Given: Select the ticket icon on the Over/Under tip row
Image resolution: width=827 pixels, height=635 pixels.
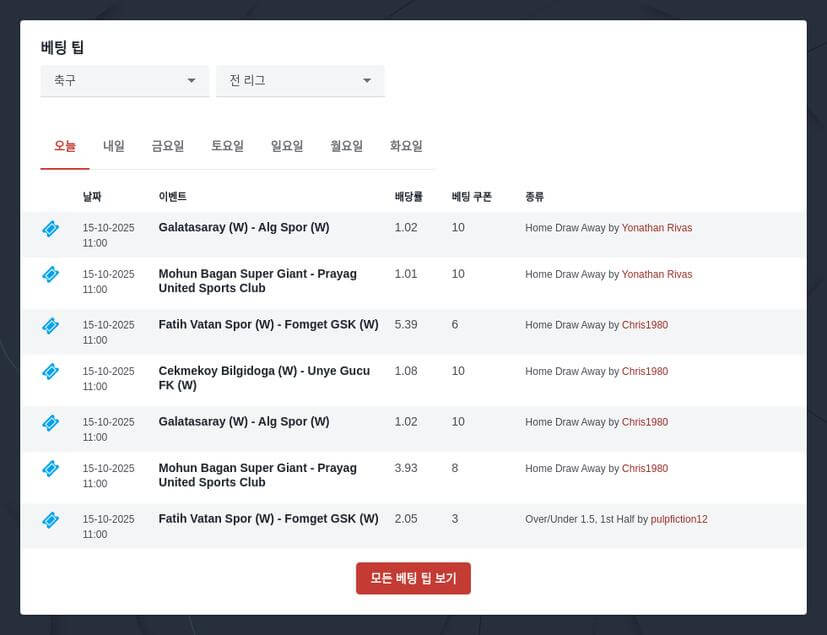Looking at the screenshot, I should click(50, 519).
